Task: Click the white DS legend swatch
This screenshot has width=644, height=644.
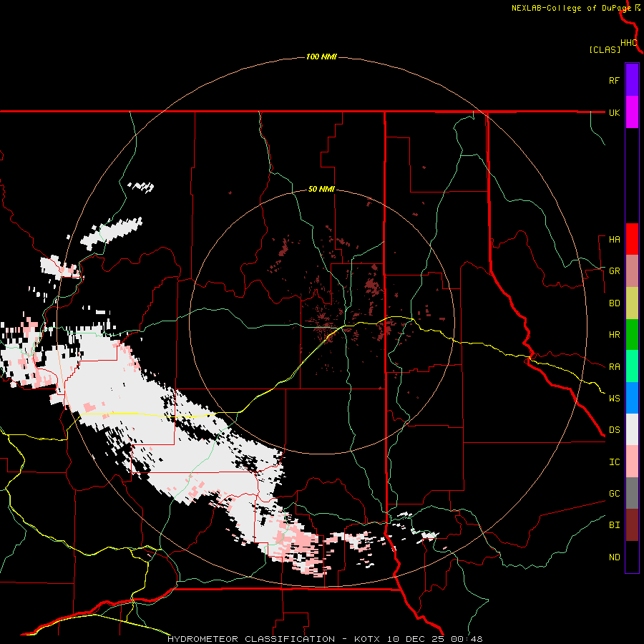Action: click(632, 429)
